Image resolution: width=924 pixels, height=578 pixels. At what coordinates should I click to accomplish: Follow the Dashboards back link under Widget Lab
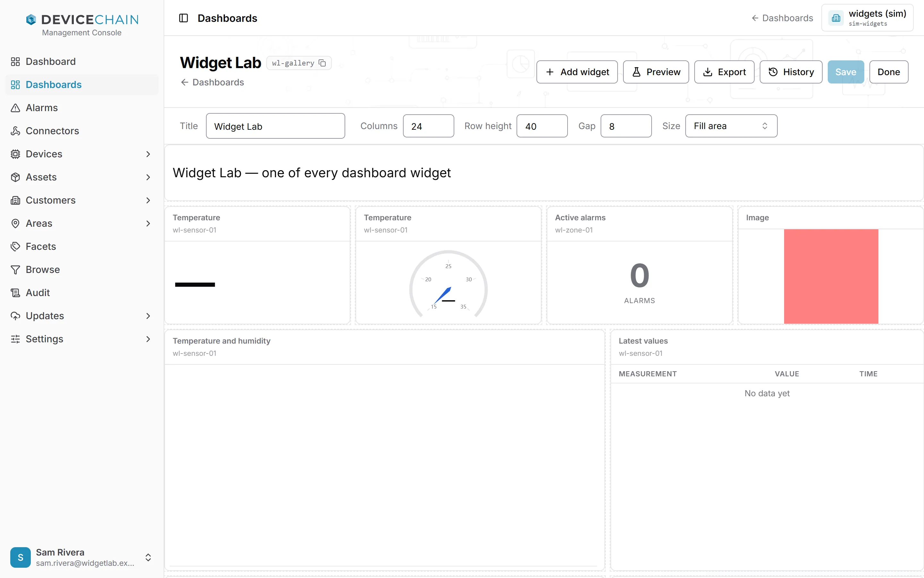coord(212,82)
